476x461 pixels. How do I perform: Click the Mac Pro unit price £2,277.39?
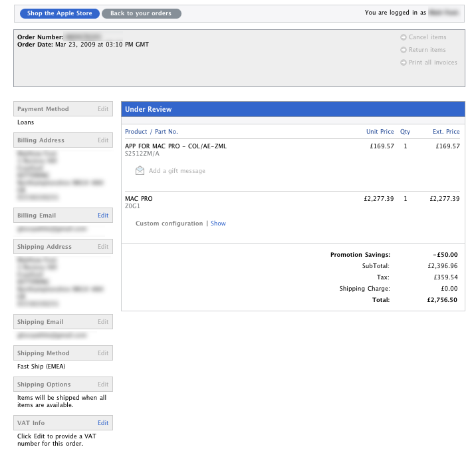click(378, 199)
